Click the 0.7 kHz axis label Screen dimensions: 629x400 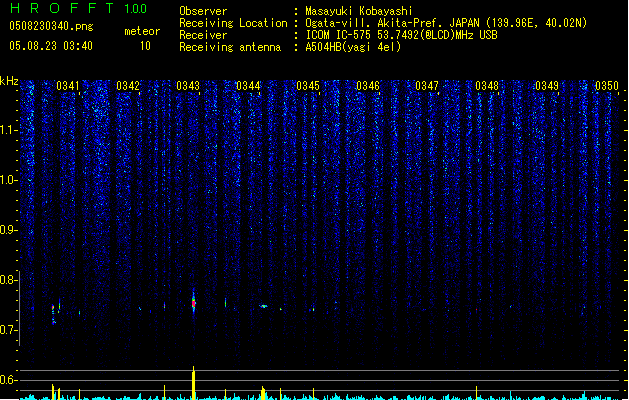point(7,330)
